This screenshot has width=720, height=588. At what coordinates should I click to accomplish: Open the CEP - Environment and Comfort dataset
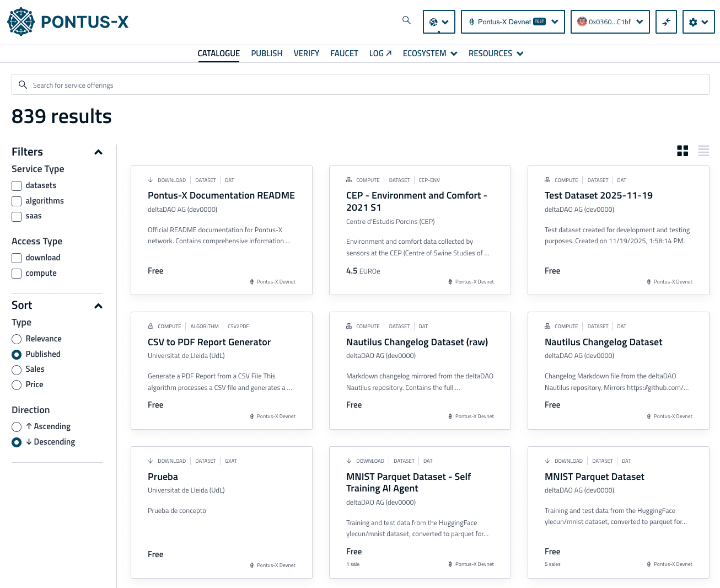point(417,201)
